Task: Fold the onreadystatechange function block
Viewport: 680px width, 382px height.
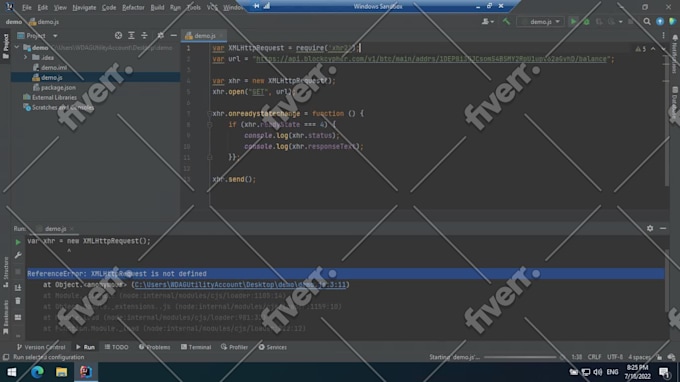Action: point(209,114)
